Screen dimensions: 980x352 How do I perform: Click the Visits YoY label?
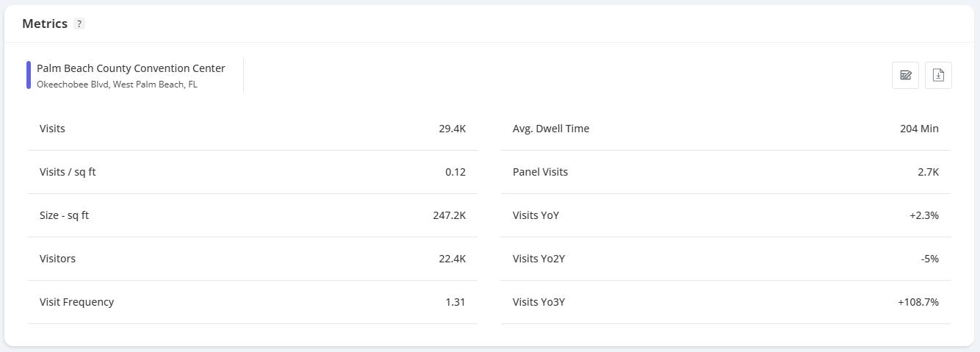(536, 215)
